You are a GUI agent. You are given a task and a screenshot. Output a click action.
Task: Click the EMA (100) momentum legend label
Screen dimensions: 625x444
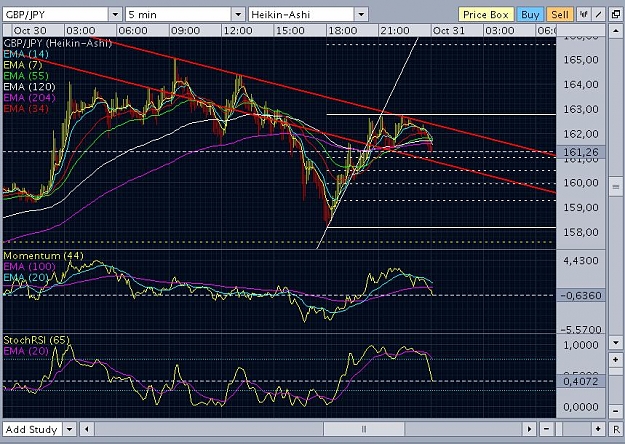coord(29,266)
